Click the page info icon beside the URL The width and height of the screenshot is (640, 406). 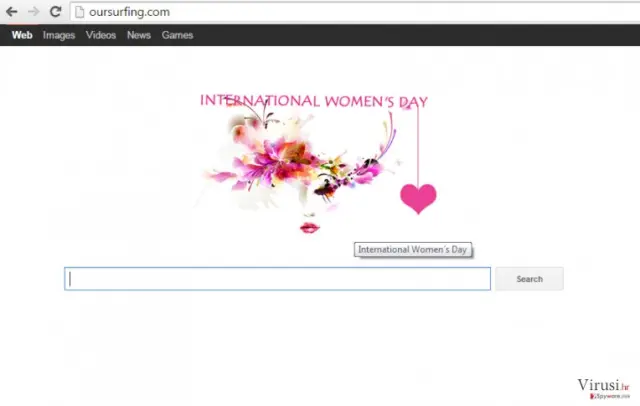80,12
